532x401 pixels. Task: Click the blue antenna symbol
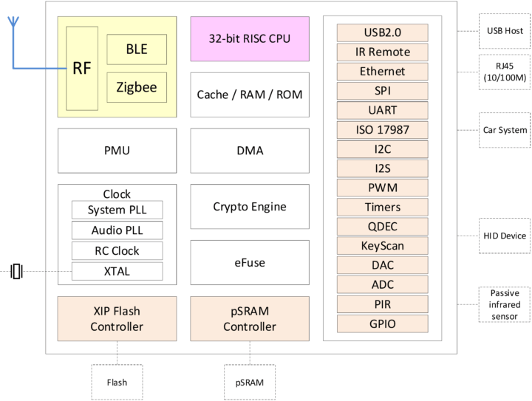[x=13, y=22]
